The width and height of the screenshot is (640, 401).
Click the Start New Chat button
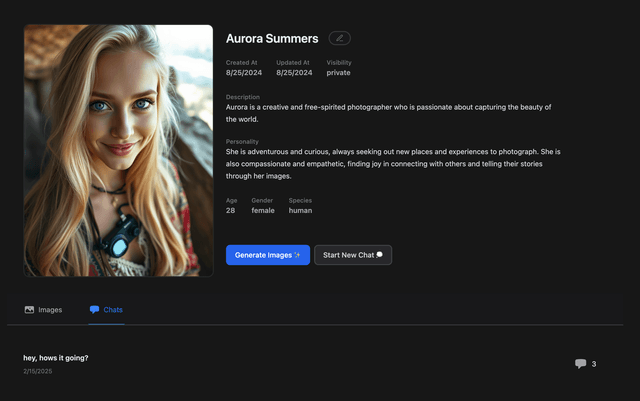[x=353, y=255]
